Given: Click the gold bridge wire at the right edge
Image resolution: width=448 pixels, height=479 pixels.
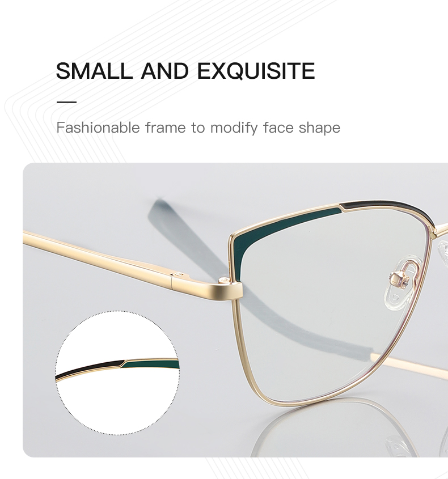Looking at the screenshot, I should pos(441,230).
